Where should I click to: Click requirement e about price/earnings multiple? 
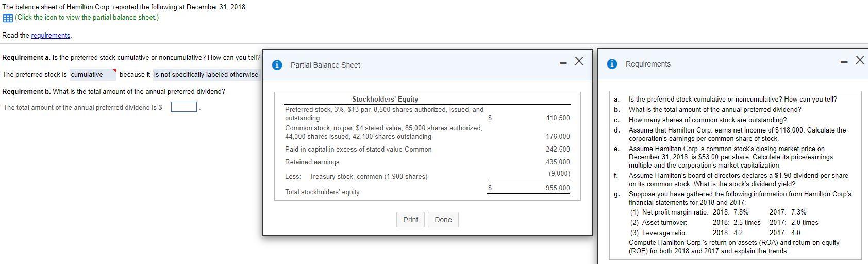(x=730, y=157)
